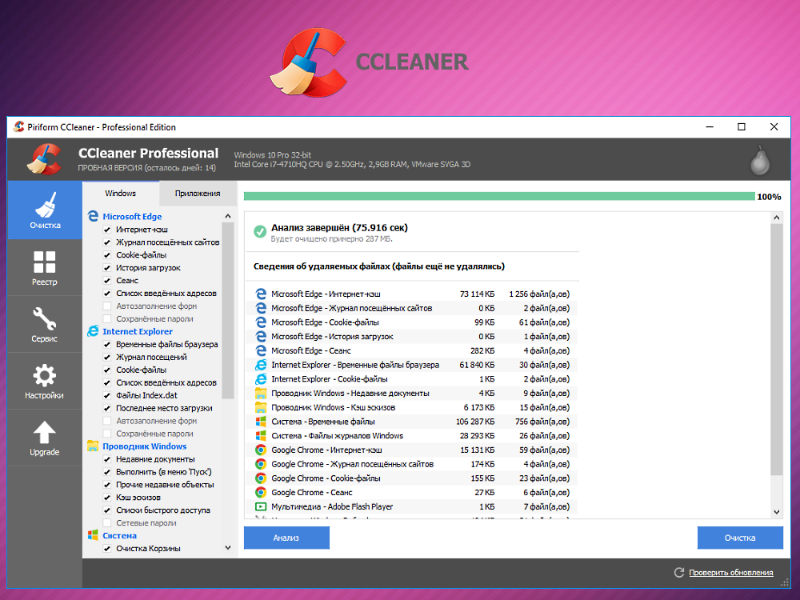Toggle Кэш эскизов checkbox
The image size is (800, 600).
[x=107, y=497]
